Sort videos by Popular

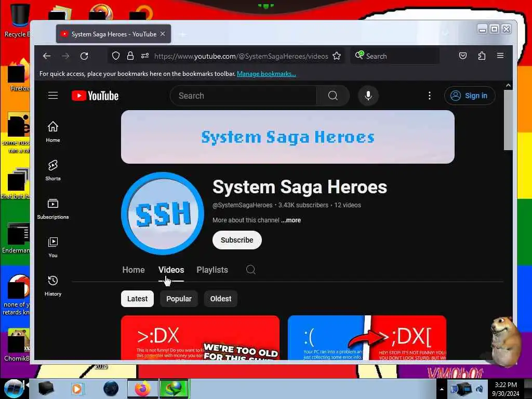tap(179, 299)
